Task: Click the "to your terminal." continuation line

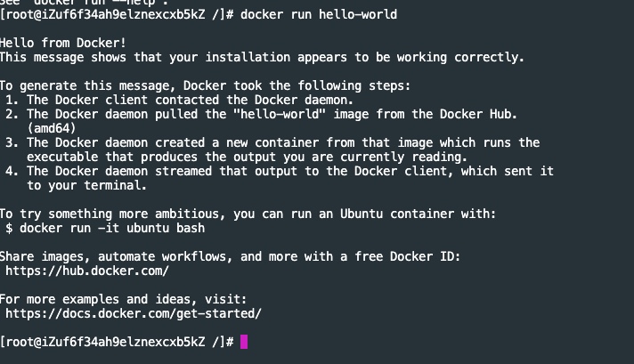Action: pos(86,185)
